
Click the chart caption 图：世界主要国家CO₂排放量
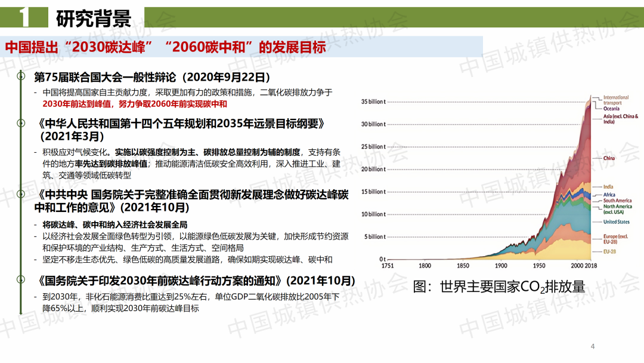499,287
